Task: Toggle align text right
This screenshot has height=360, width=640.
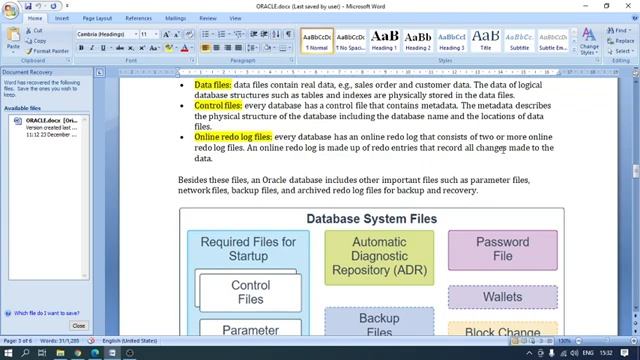Action: click(x=228, y=48)
